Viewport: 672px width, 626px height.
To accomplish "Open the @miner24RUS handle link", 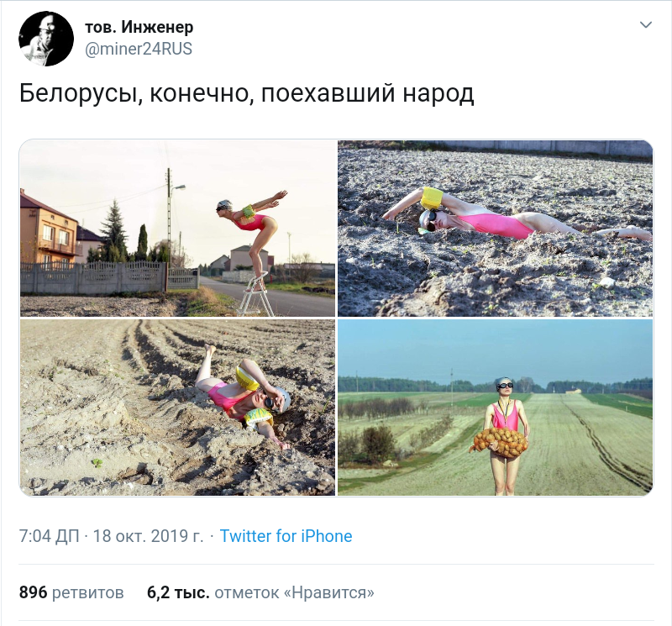I will tap(139, 49).
